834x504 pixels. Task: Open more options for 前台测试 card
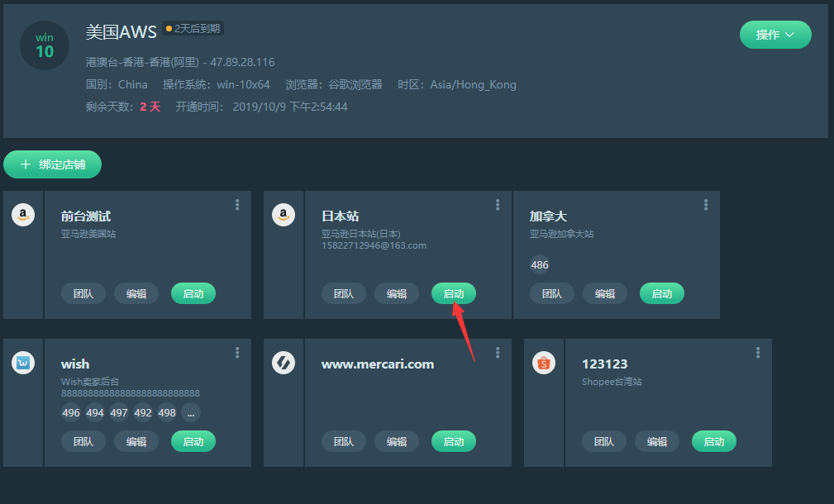click(x=237, y=205)
